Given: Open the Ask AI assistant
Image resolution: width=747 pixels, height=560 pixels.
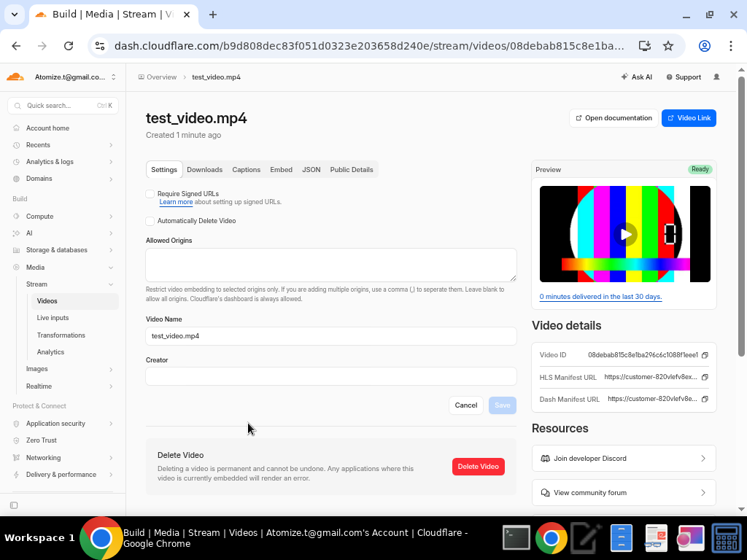Looking at the screenshot, I should [x=636, y=77].
